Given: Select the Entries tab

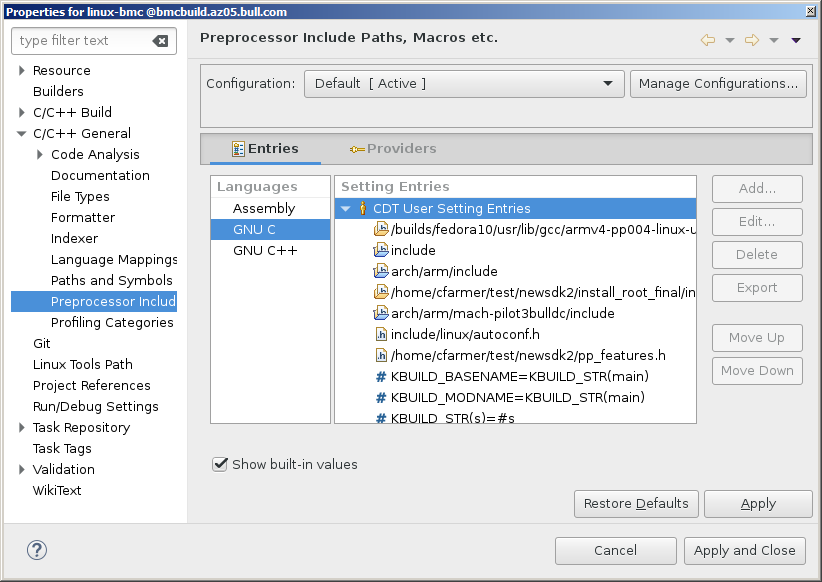Looking at the screenshot, I should (x=265, y=149).
